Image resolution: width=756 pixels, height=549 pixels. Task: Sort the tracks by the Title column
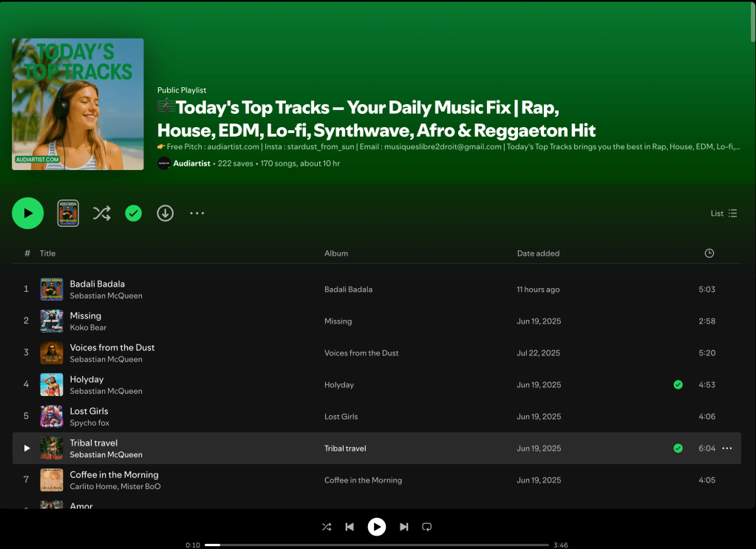47,253
